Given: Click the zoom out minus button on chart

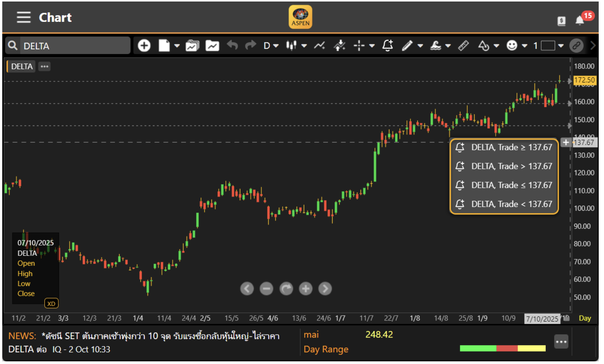Looking at the screenshot, I should [x=266, y=289].
